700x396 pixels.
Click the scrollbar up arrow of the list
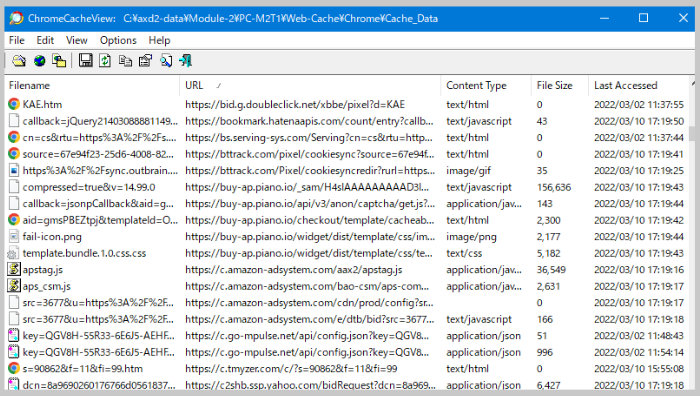point(692,84)
